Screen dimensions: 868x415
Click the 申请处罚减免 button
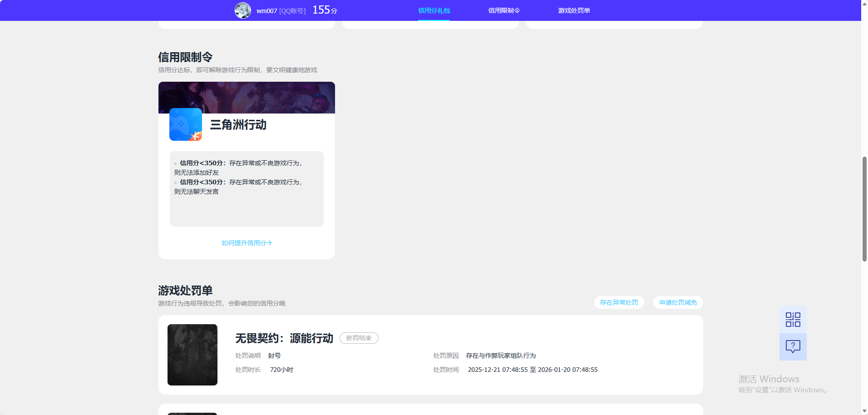678,302
